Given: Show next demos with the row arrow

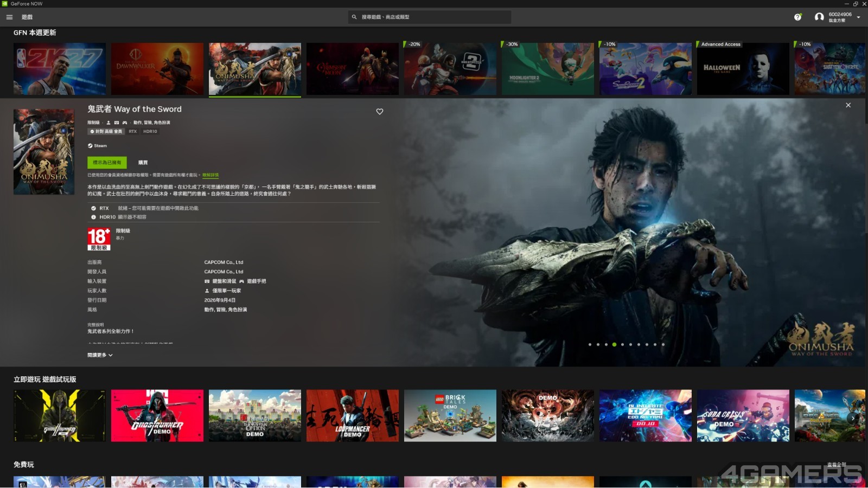Looking at the screenshot, I should (x=853, y=418).
